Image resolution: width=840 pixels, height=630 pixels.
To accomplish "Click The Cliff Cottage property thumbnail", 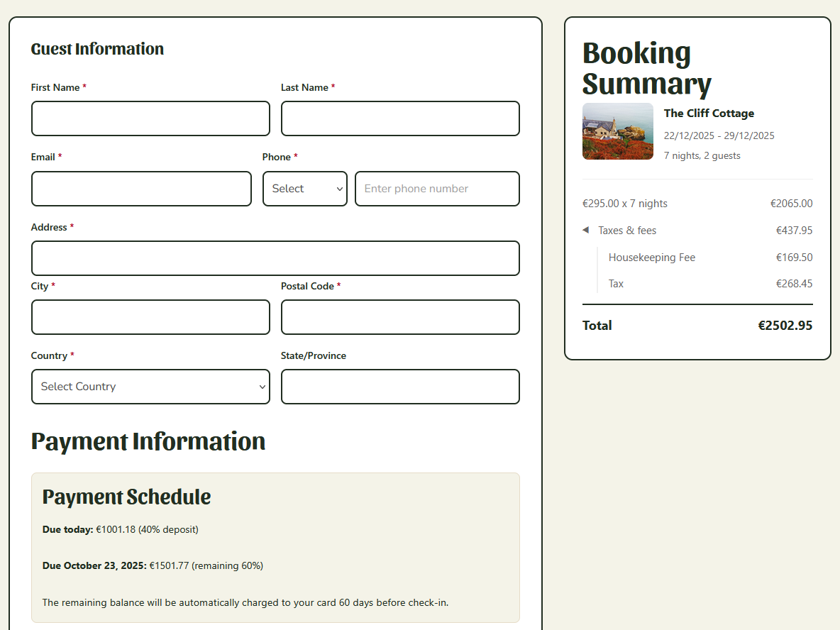I will [617, 131].
